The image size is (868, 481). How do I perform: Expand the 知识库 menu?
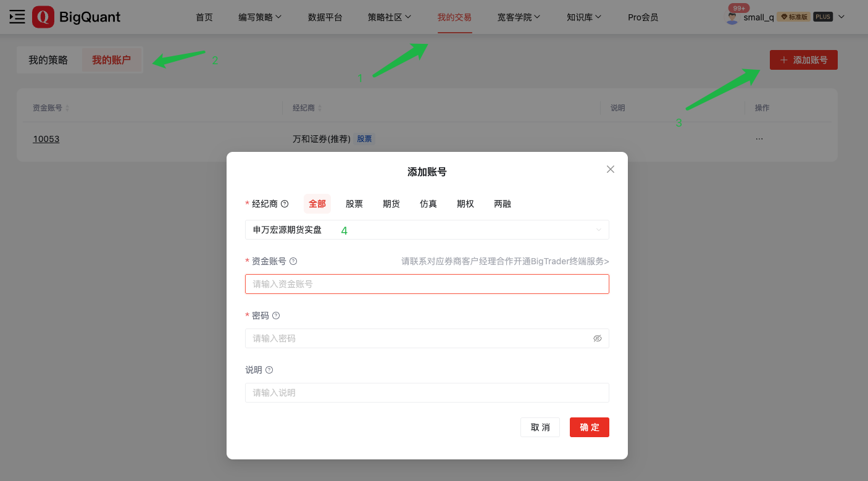coord(584,17)
